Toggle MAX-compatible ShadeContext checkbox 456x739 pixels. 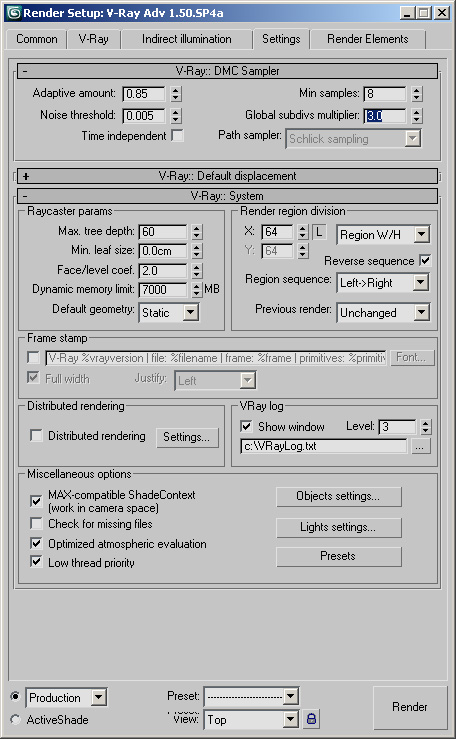pos(36,501)
